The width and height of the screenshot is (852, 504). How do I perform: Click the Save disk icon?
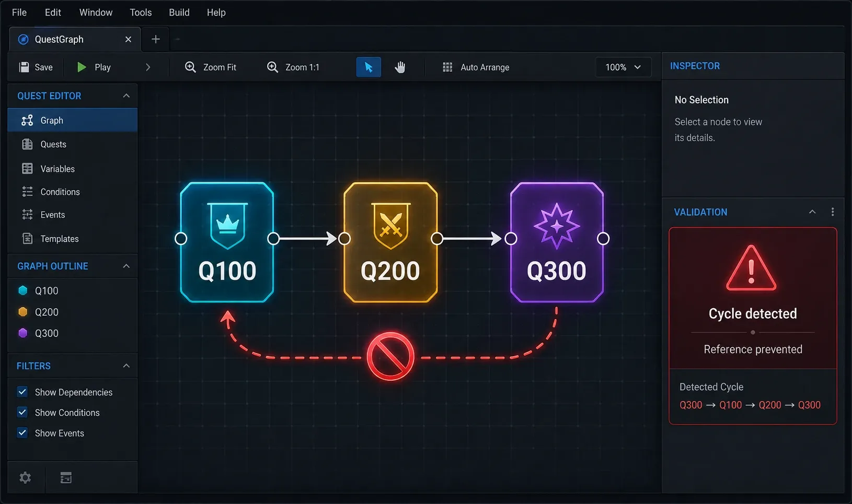24,67
